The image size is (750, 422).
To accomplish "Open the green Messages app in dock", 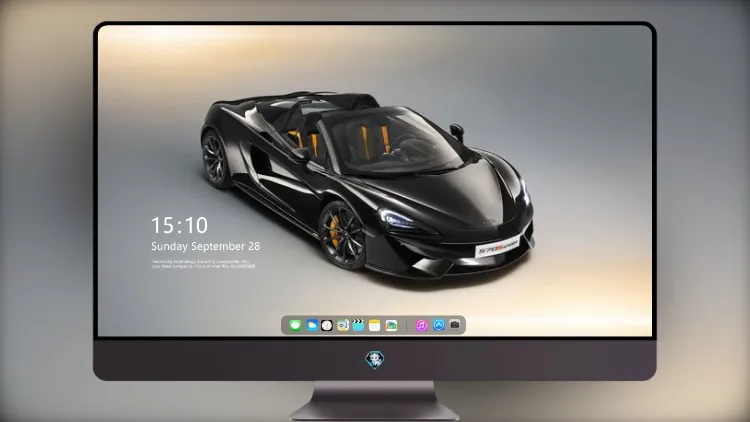I will (x=295, y=325).
